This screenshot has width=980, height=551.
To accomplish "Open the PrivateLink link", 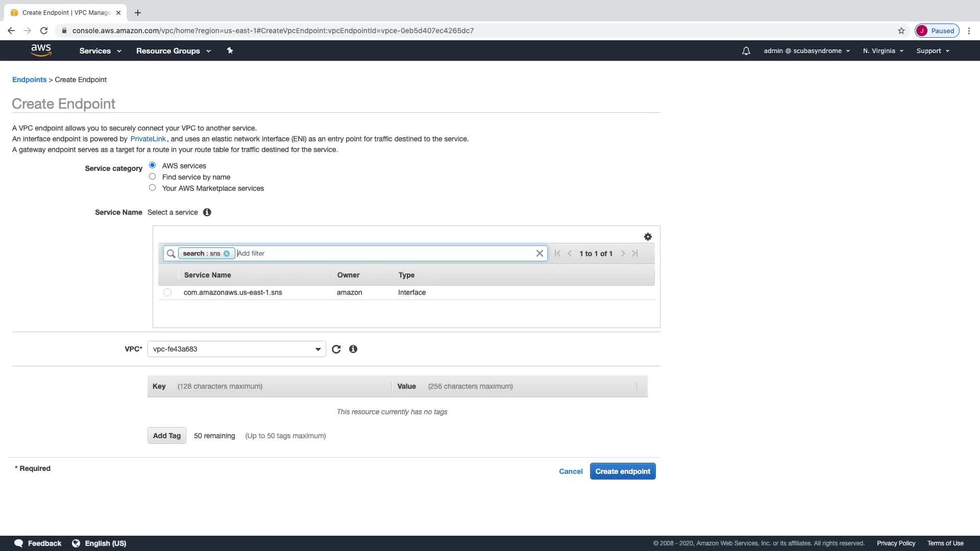I will (x=148, y=139).
